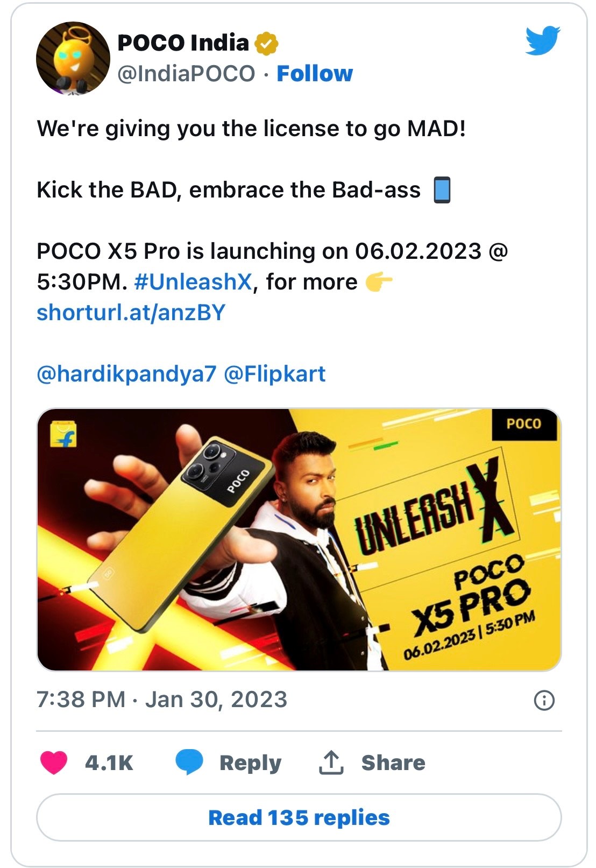The image size is (596, 868).
Task: Open the POCO X5 Pro promo image
Action: point(299,539)
